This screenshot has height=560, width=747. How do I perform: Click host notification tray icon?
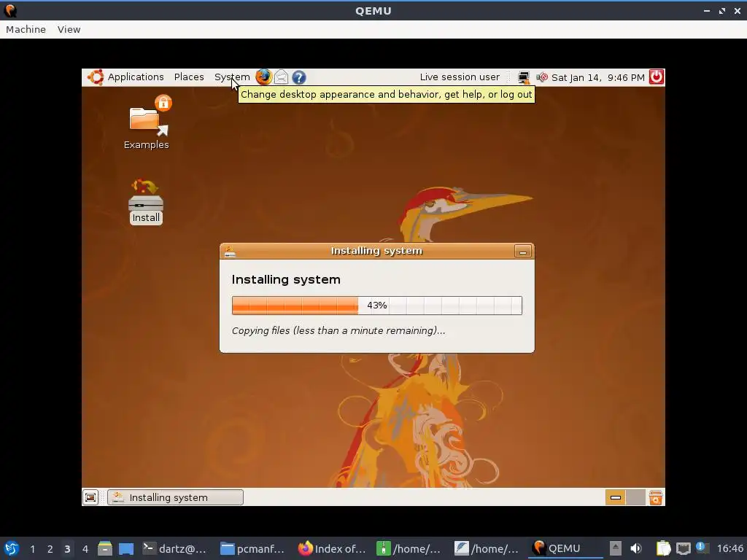(702, 548)
